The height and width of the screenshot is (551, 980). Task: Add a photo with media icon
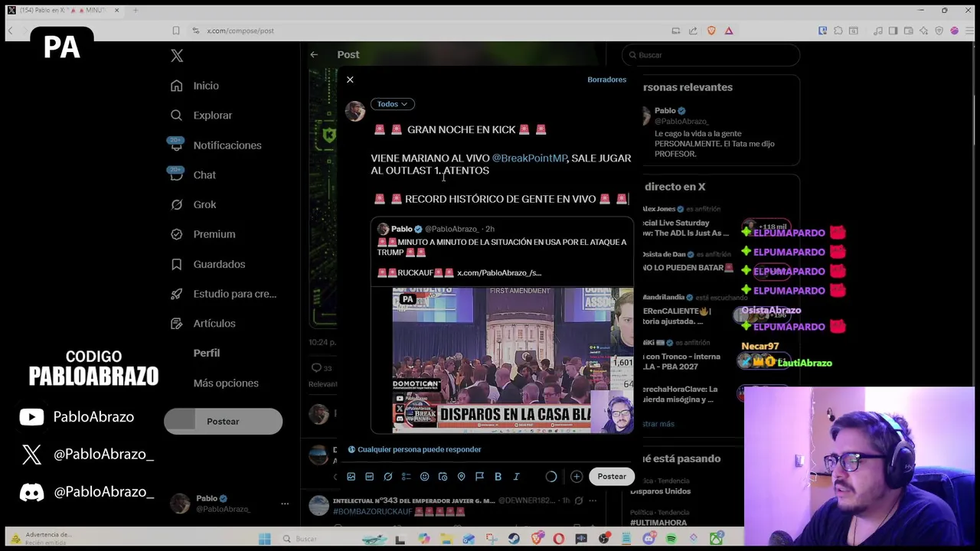pyautogui.click(x=351, y=477)
